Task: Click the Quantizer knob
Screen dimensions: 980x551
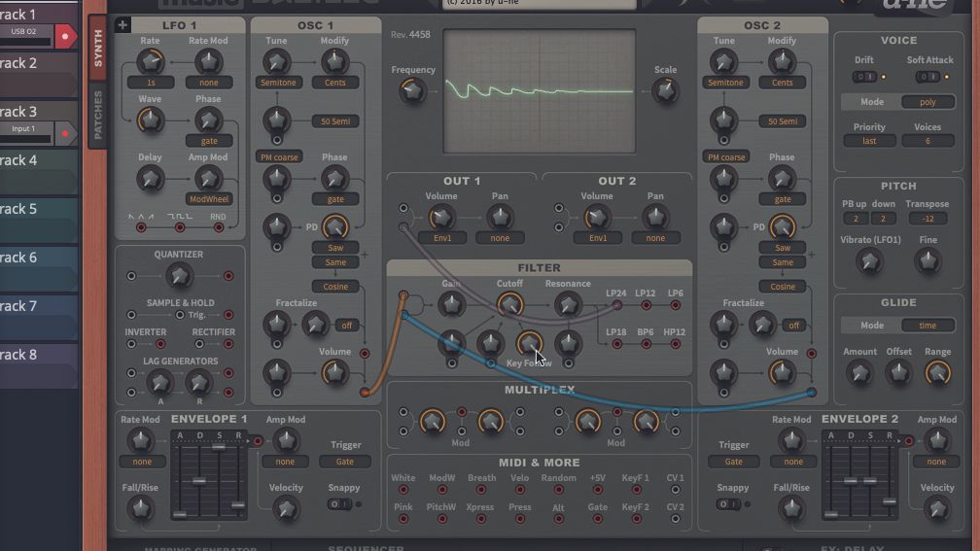Action: (x=179, y=276)
